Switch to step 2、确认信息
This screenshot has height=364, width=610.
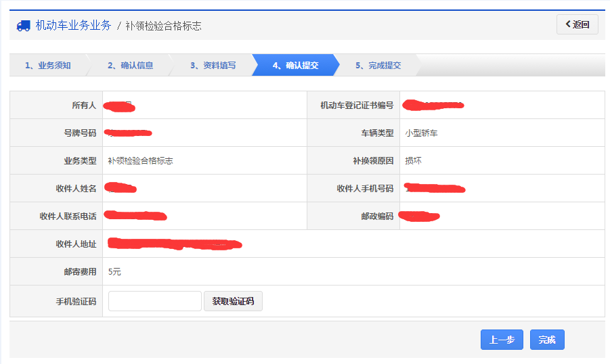pyautogui.click(x=130, y=66)
